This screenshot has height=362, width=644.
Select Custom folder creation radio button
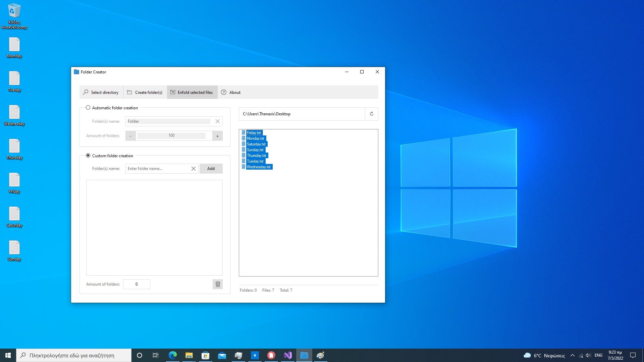coord(88,156)
